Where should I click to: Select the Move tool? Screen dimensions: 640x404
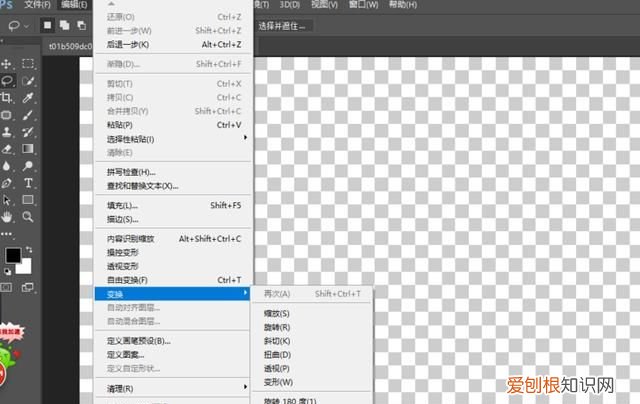pyautogui.click(x=7, y=64)
